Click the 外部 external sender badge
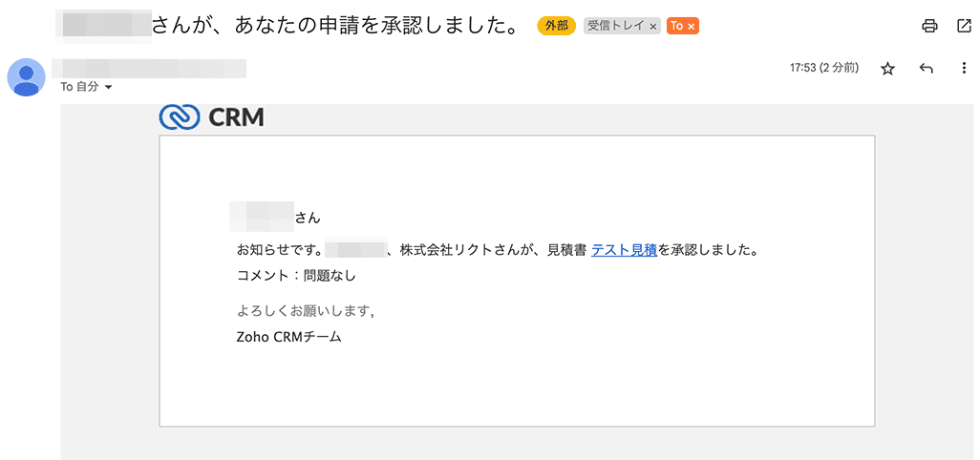This screenshot has width=980, height=460. pyautogui.click(x=556, y=26)
